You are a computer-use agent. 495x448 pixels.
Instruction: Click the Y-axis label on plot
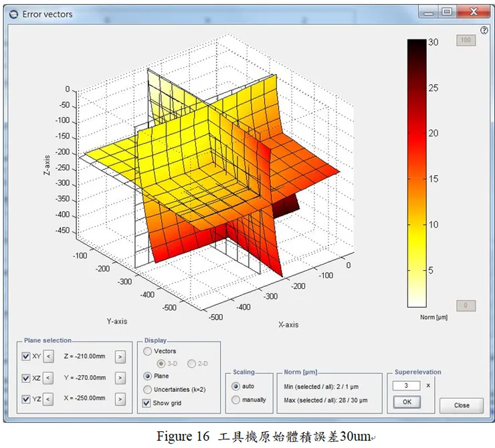[x=117, y=321]
